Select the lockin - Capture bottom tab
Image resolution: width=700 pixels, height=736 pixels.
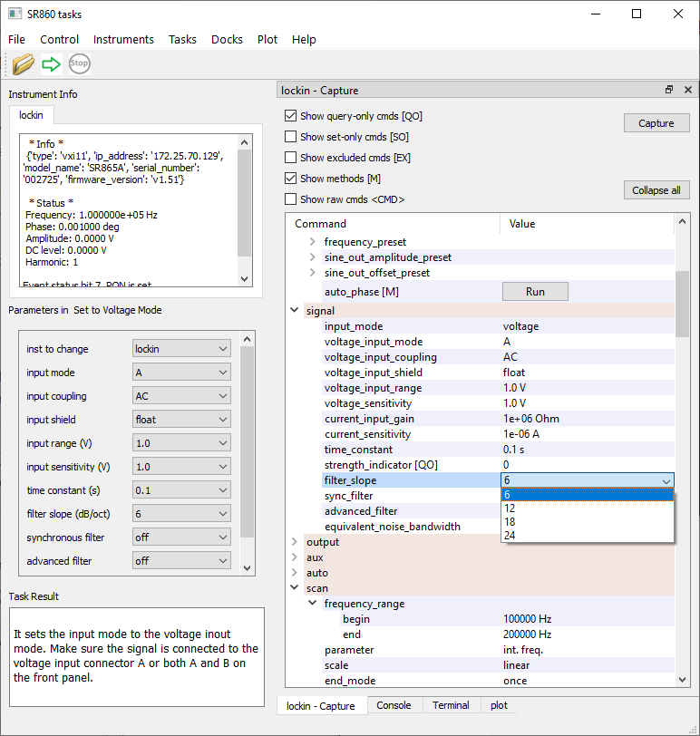click(x=321, y=705)
